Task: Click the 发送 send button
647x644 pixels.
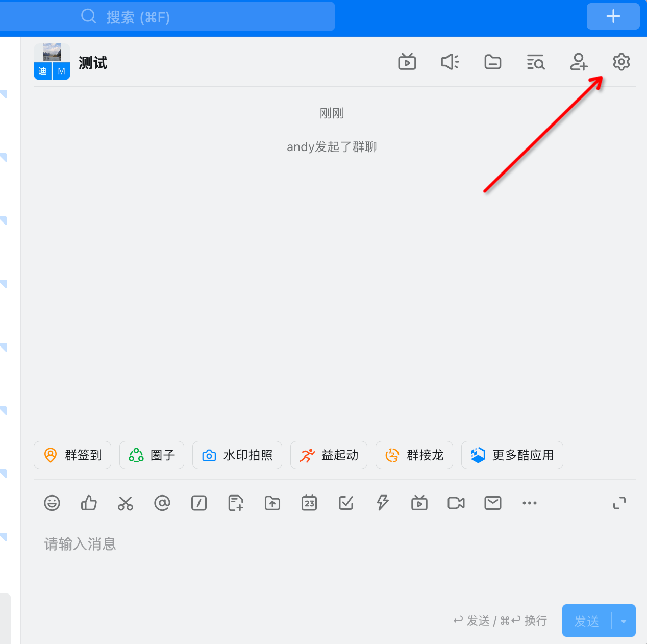Action: pyautogui.click(x=587, y=621)
